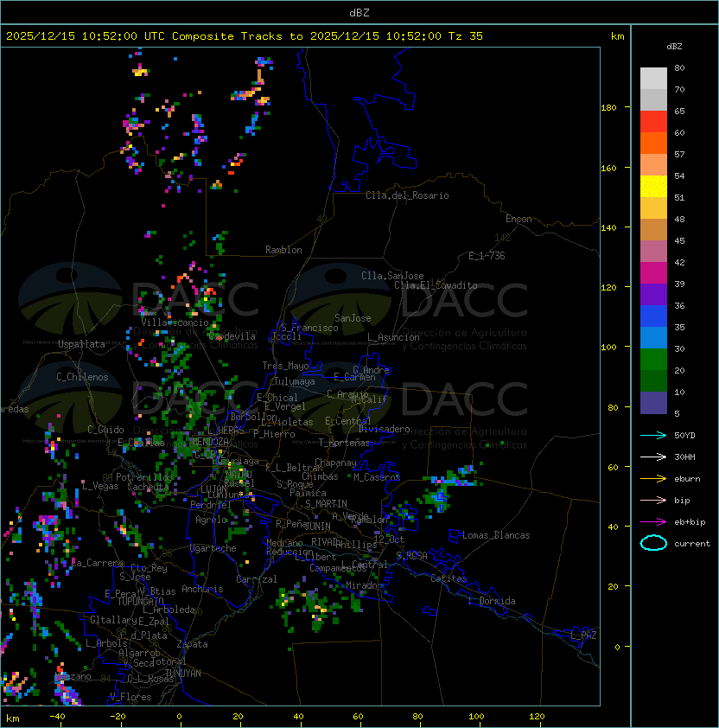This screenshot has height=728, width=719.
Task: Click the 'Mirador' label
Action: click(x=364, y=585)
